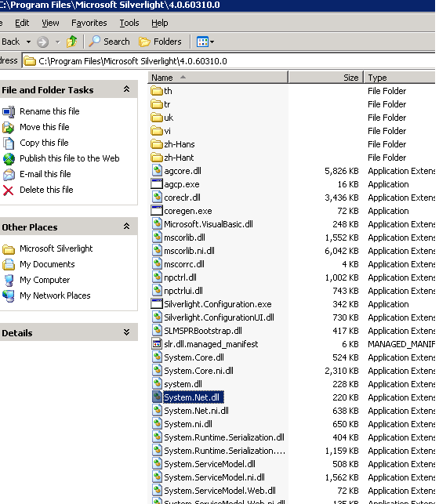Click the envelope E-mail icon
Screen dimensions: 439x504
coord(9,175)
